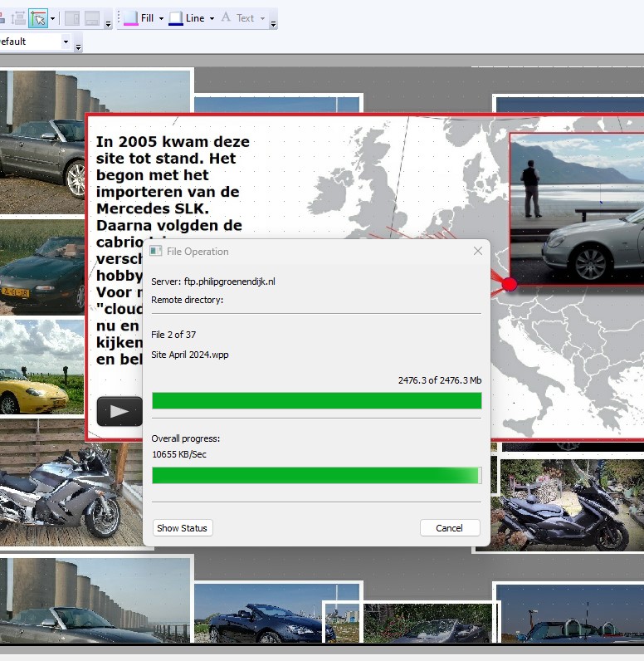Open overflow options of the style toolbar
644x661 pixels.
(78, 47)
